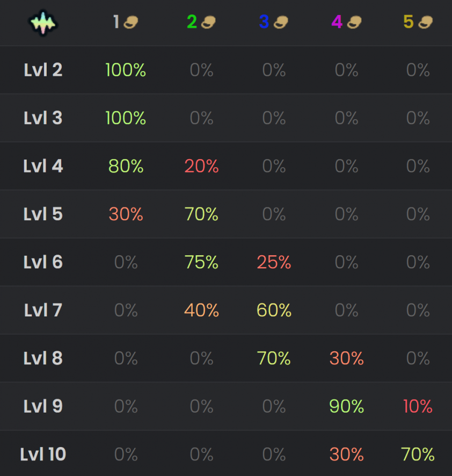Image resolution: width=452 pixels, height=476 pixels.
Task: Click the 20% value in Lvl 4
Action: click(201, 166)
